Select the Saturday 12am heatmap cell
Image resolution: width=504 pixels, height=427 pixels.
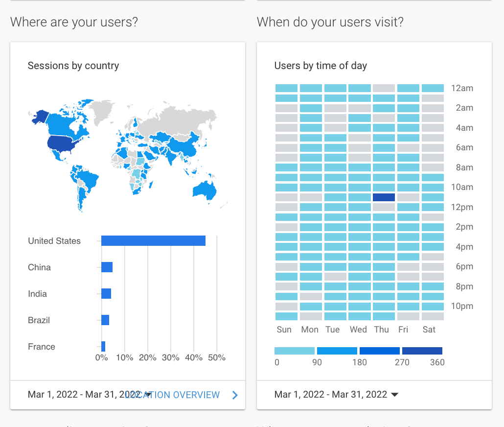433,88
